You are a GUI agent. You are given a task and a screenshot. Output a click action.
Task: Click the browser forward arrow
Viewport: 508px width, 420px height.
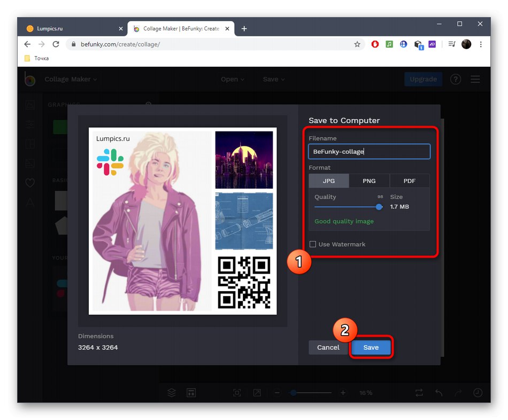(42, 44)
